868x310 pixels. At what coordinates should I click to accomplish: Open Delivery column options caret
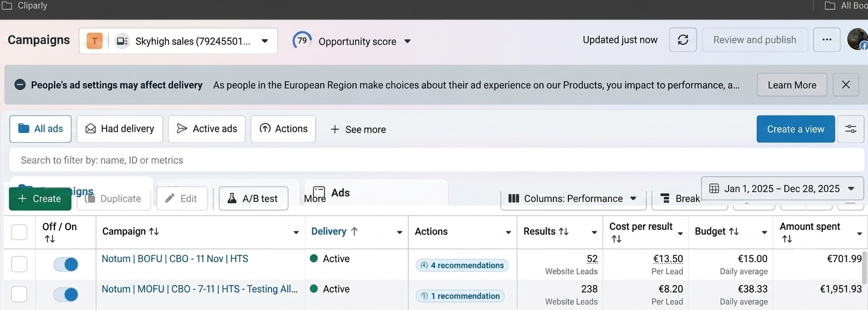[400, 232]
